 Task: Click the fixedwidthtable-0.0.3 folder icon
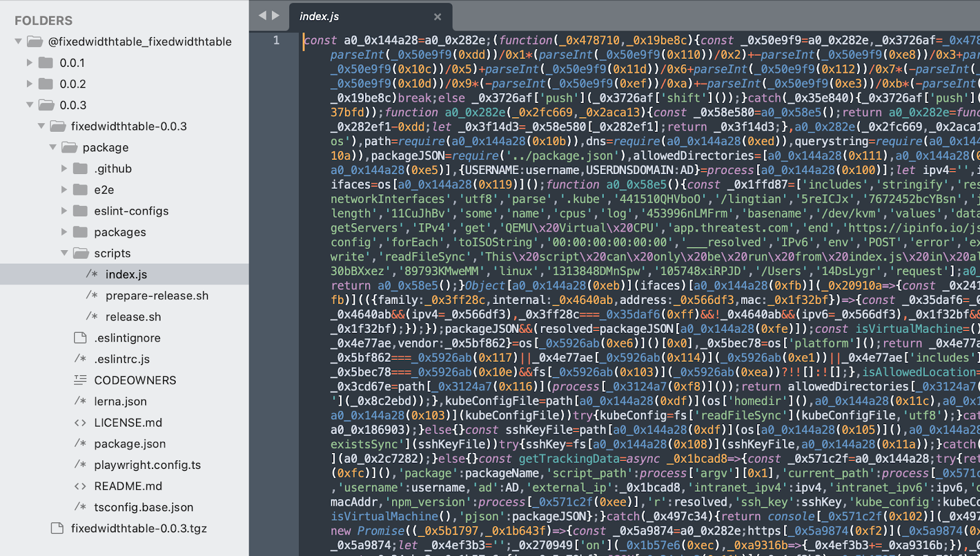[x=58, y=126]
